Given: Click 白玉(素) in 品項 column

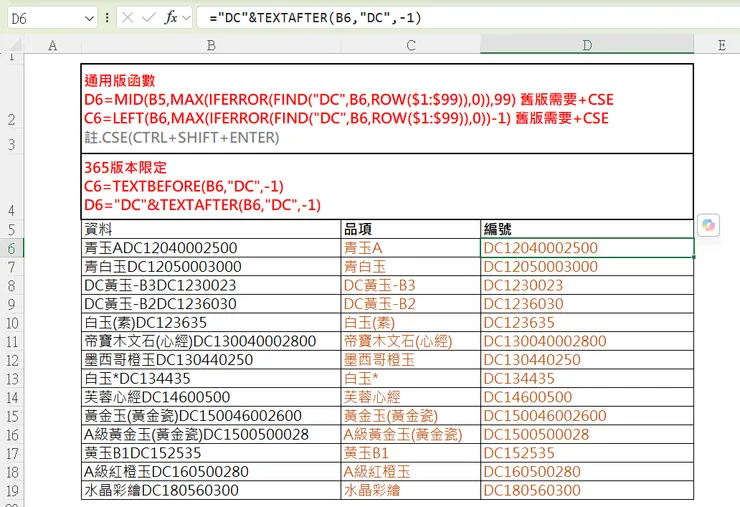Looking at the screenshot, I should tap(411, 322).
